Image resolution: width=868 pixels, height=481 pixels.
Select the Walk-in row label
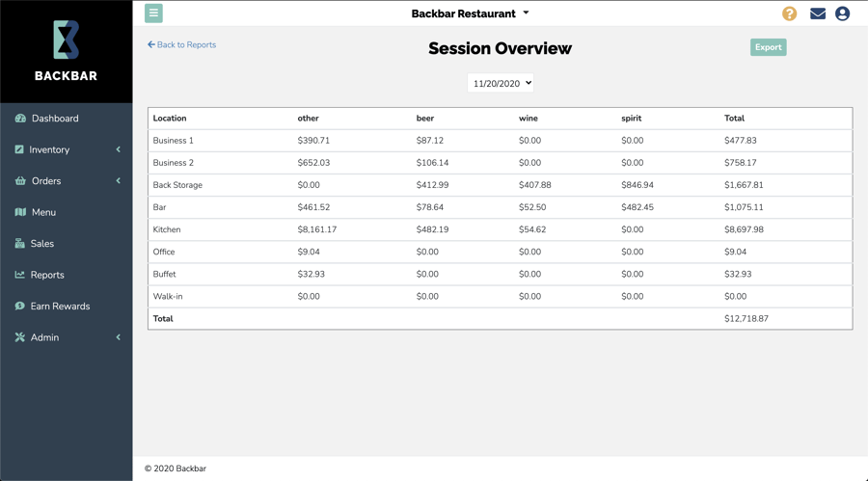pos(168,296)
